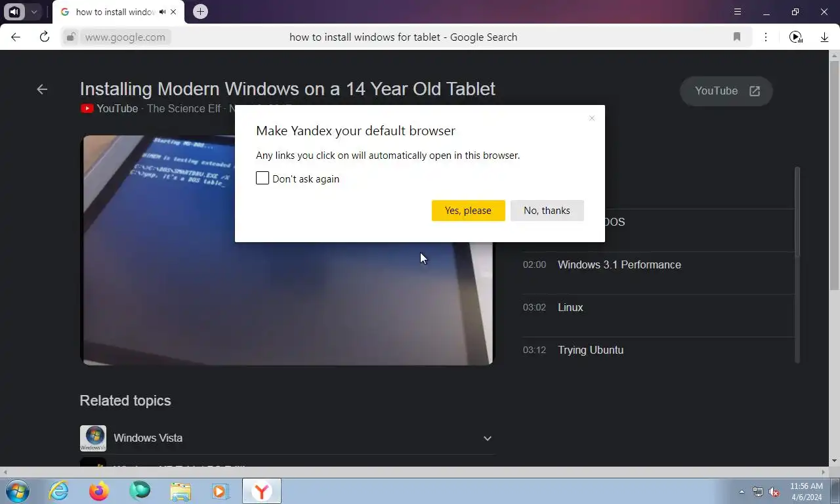Image resolution: width=840 pixels, height=504 pixels.
Task: Open the page options three-dot menu
Action: (766, 37)
